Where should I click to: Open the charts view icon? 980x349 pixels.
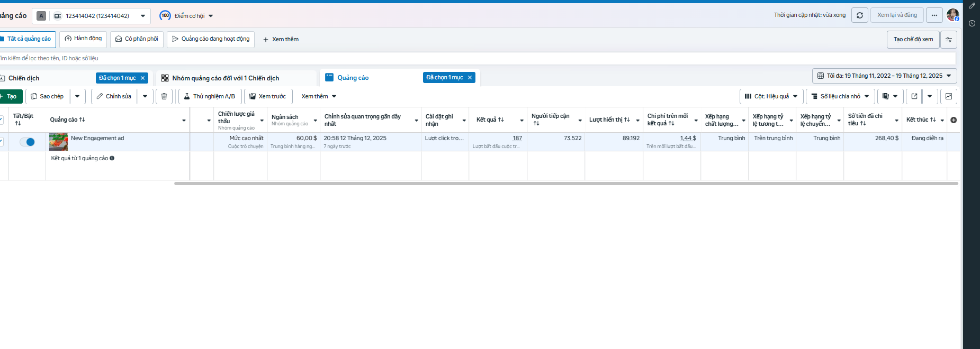coord(949,96)
